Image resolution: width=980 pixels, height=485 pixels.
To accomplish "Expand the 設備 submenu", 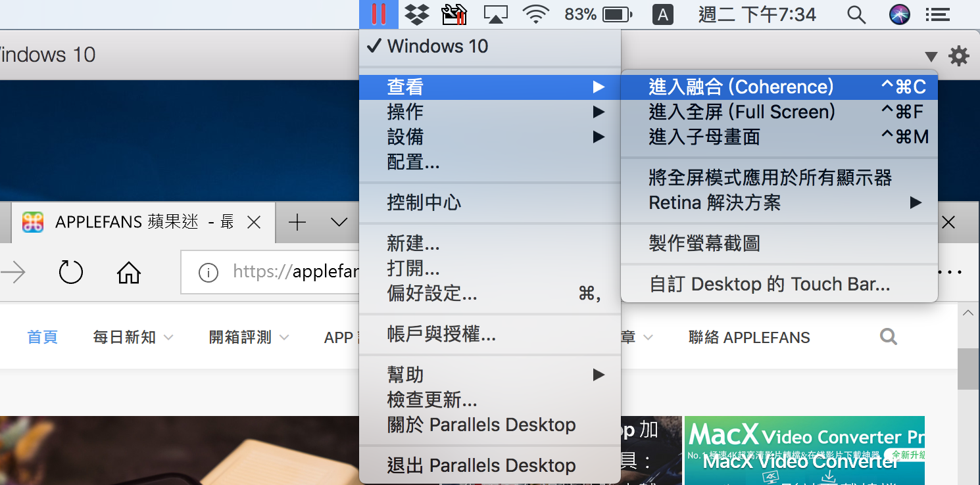I will pos(490,137).
